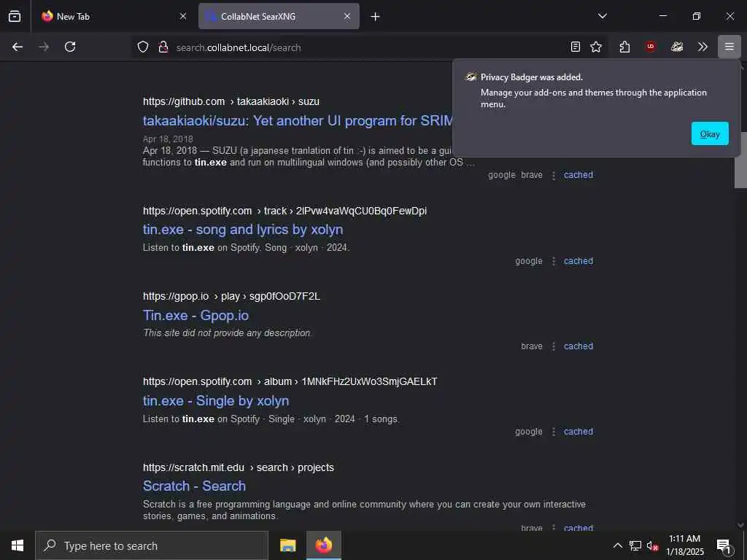The height and width of the screenshot is (560, 747).
Task: Bookmark this page with the star
Action: 596,47
